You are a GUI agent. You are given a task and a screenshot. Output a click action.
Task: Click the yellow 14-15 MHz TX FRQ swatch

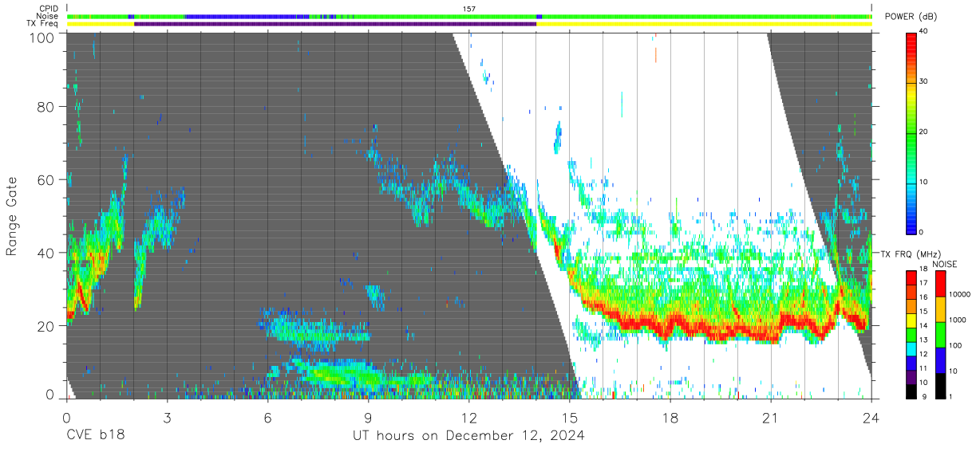(x=911, y=320)
